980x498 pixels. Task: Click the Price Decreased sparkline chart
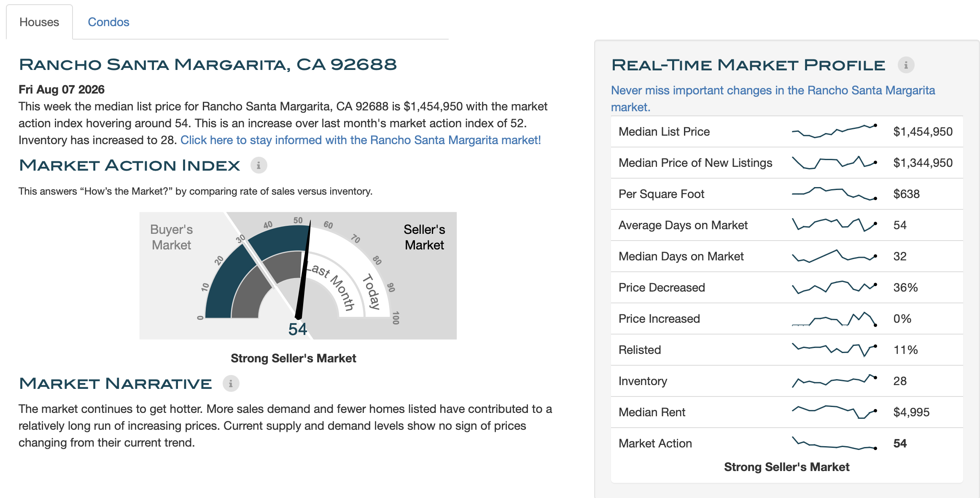pos(834,287)
